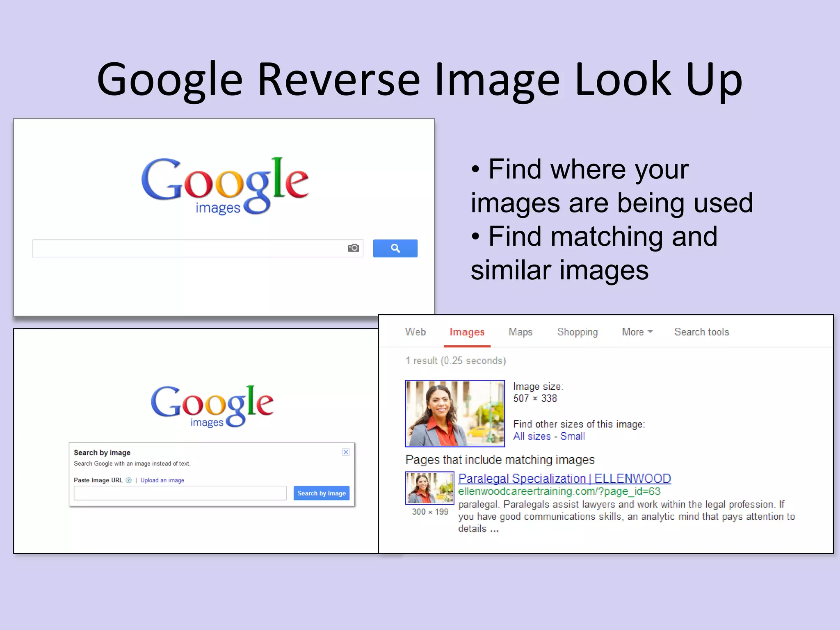Click the '300 × 199' size label
Screen dimensions: 840x630
click(x=430, y=511)
